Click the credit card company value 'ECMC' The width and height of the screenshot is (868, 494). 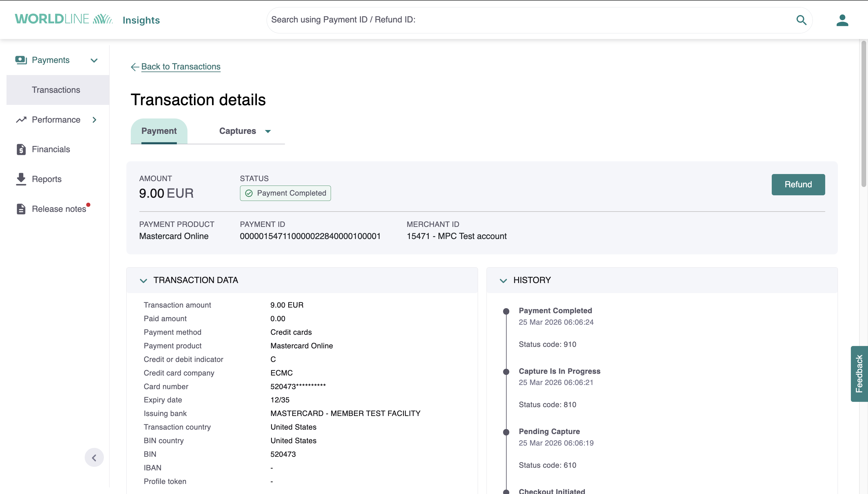click(281, 373)
